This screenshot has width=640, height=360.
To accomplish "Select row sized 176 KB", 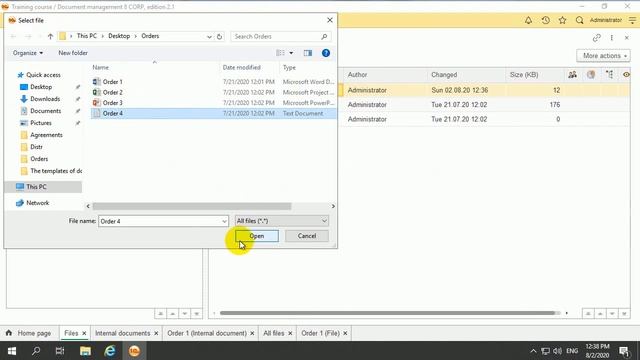I will [x=484, y=105].
